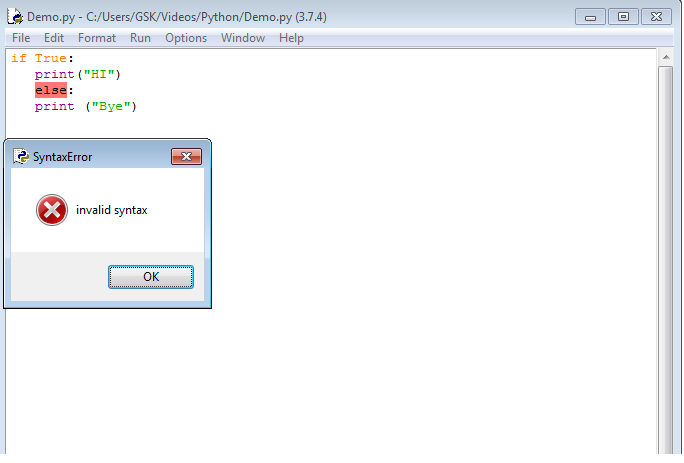684x463 pixels.
Task: Open the Run menu
Action: pyautogui.click(x=140, y=38)
